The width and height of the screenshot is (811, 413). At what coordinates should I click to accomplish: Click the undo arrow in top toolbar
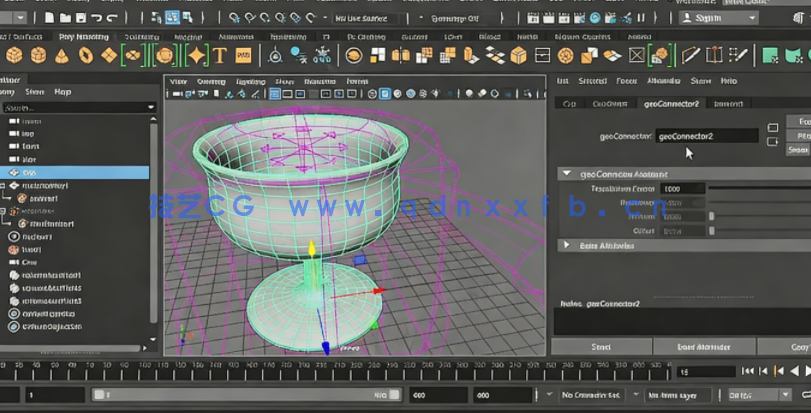point(97,18)
